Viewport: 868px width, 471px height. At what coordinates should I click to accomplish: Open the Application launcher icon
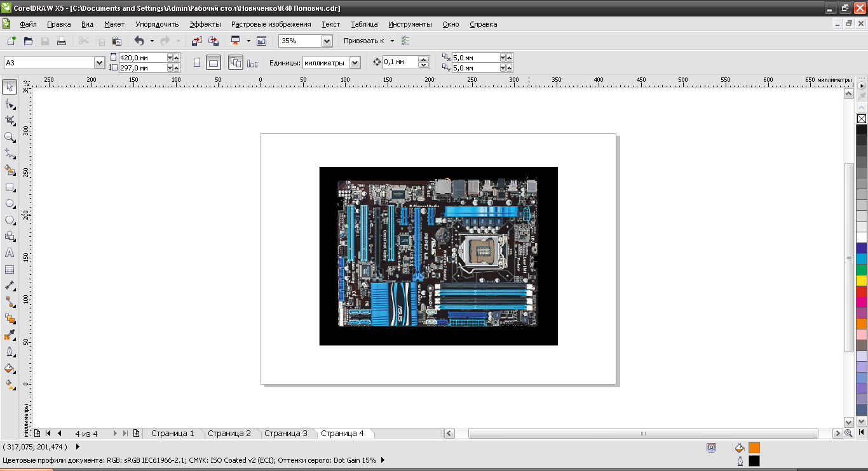236,41
